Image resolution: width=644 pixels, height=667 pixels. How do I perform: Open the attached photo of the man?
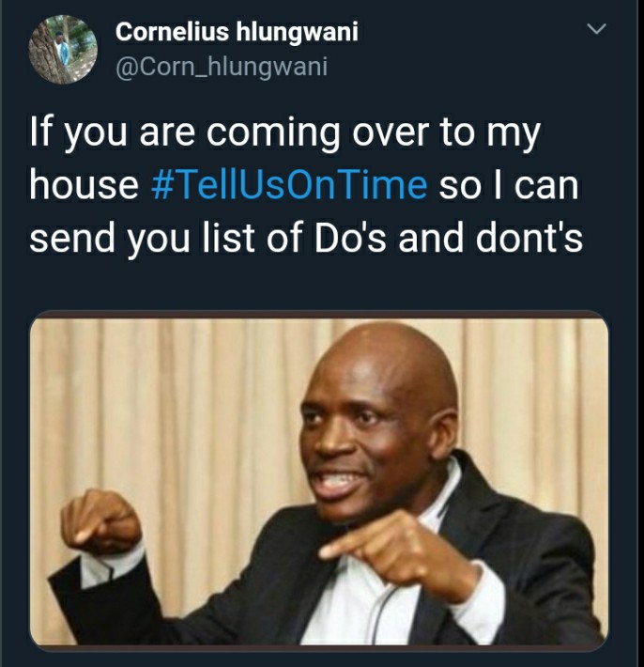point(319,481)
